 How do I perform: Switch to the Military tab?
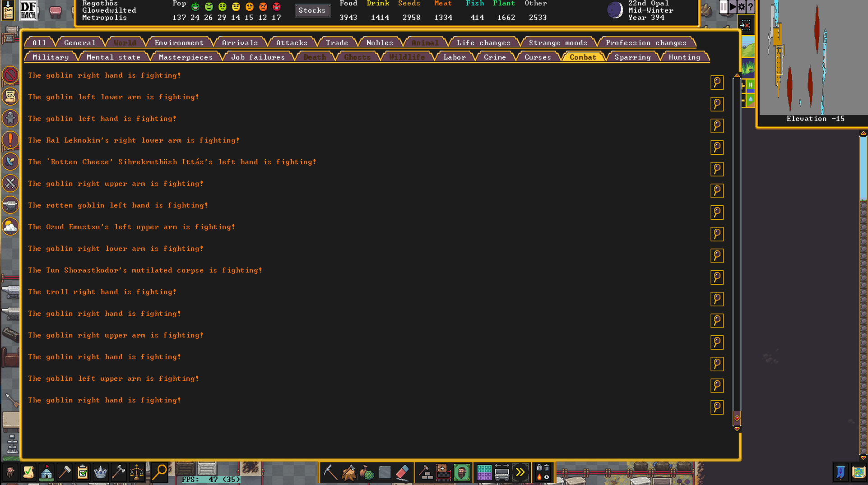51,57
